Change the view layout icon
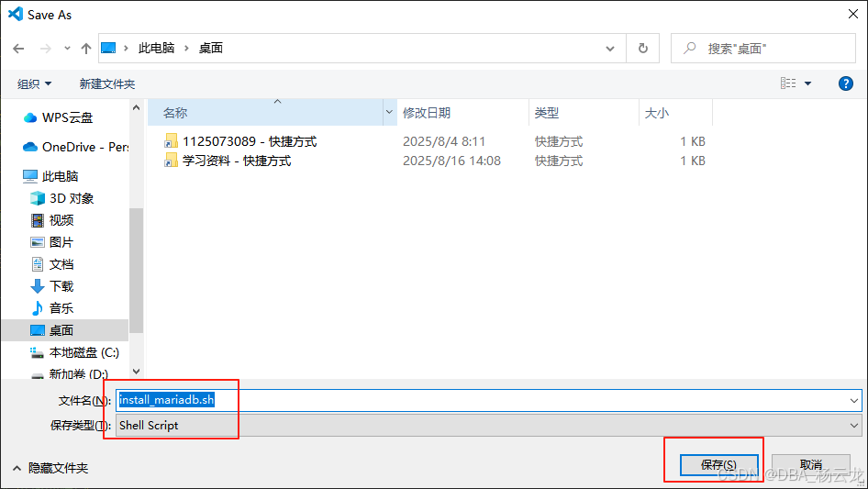 [x=788, y=83]
